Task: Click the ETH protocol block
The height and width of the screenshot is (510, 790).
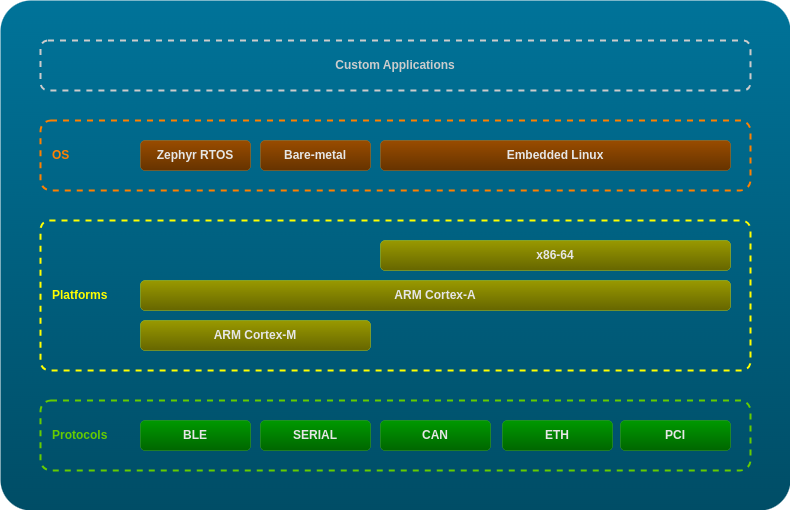Action: tap(557, 435)
